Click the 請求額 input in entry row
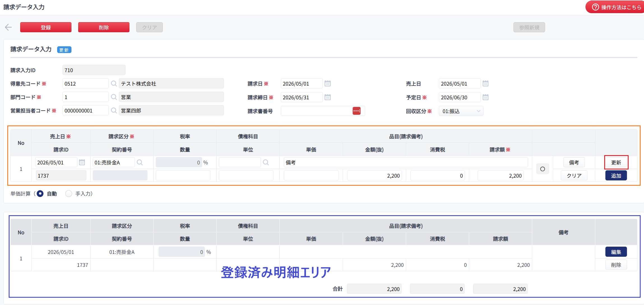The width and height of the screenshot is (644, 305). [x=501, y=176]
